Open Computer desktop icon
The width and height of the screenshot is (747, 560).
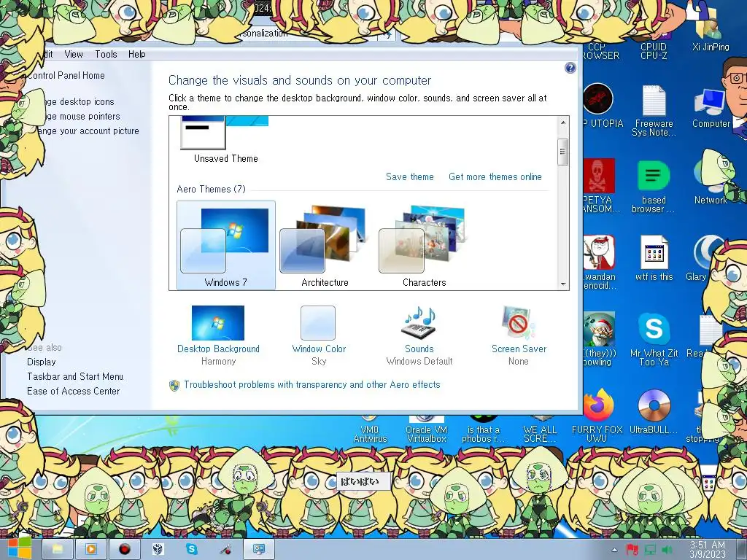[711, 108]
